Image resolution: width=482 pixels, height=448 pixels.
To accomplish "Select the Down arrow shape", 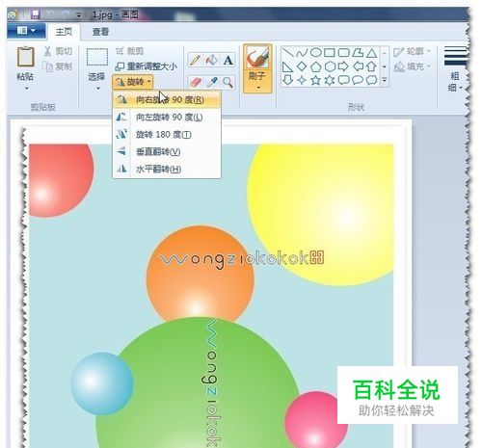I will point(287,80).
